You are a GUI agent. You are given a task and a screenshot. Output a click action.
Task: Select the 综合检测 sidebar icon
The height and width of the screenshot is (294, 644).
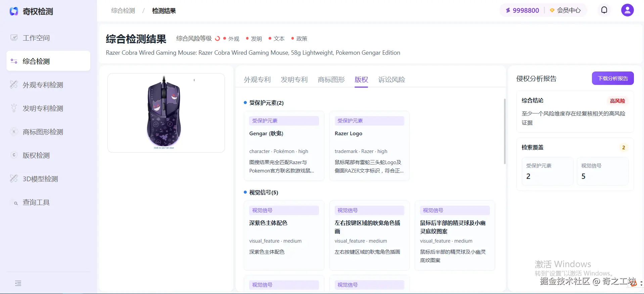coord(14,61)
